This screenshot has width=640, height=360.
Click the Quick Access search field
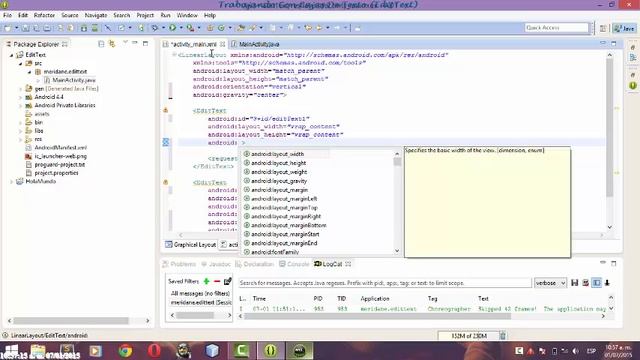557,28
